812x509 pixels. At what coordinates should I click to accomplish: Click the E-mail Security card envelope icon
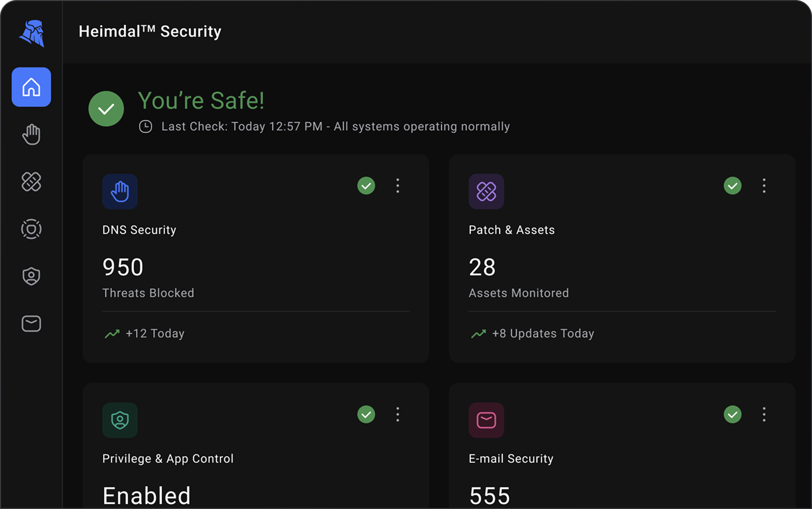(x=486, y=420)
